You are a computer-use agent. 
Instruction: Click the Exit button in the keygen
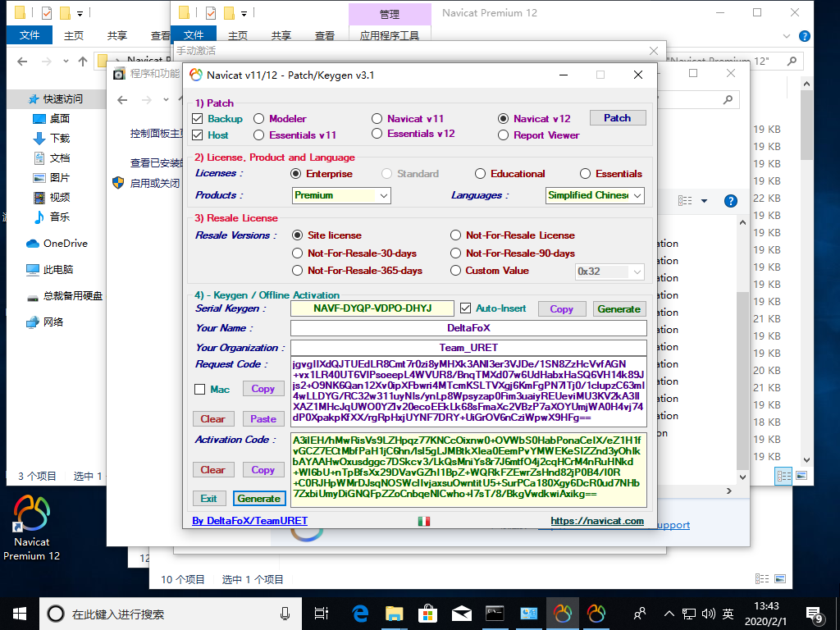coord(208,499)
